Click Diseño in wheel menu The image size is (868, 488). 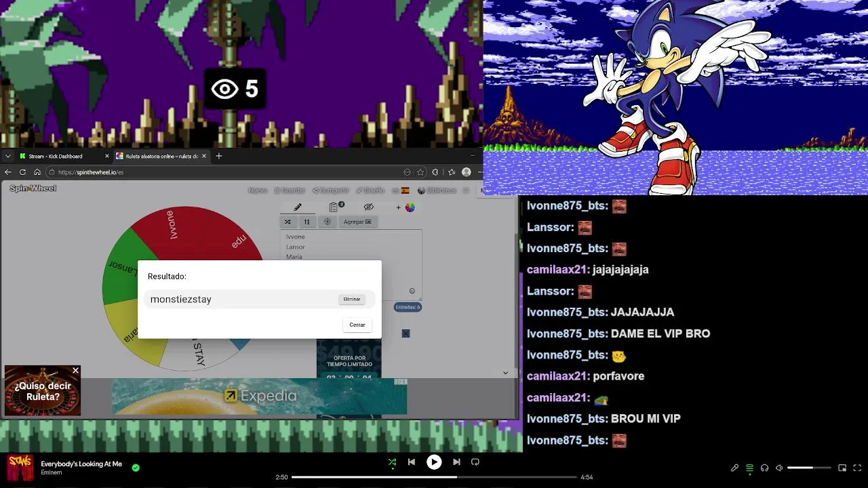[370, 190]
